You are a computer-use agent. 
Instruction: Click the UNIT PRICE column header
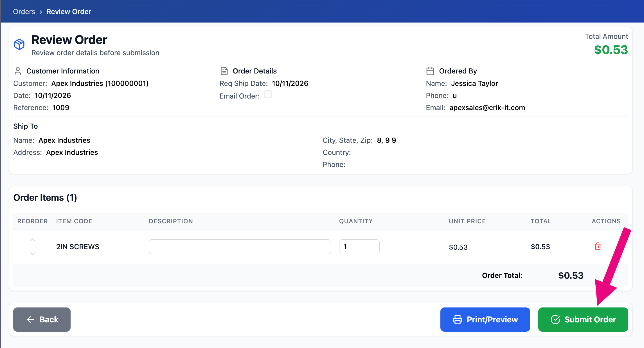click(467, 221)
